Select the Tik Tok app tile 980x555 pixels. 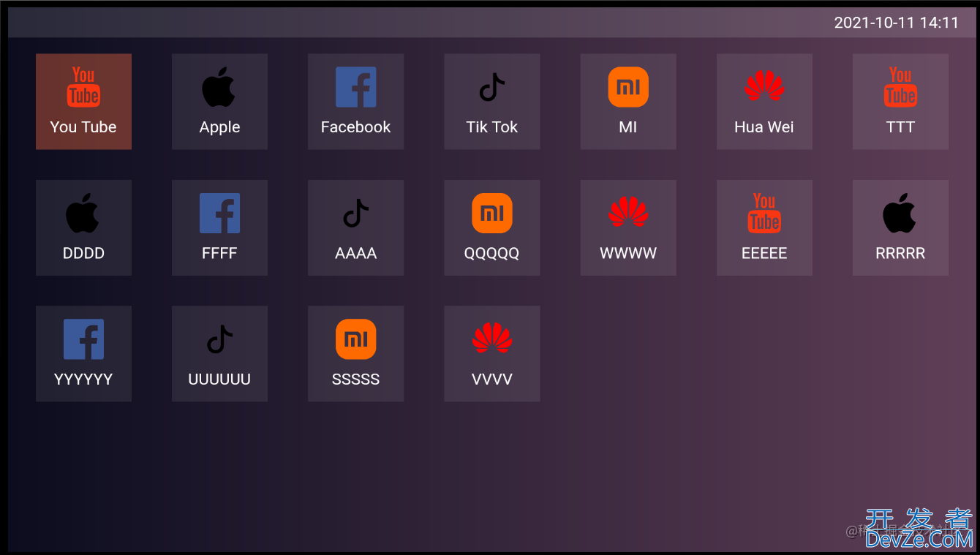pyautogui.click(x=492, y=102)
